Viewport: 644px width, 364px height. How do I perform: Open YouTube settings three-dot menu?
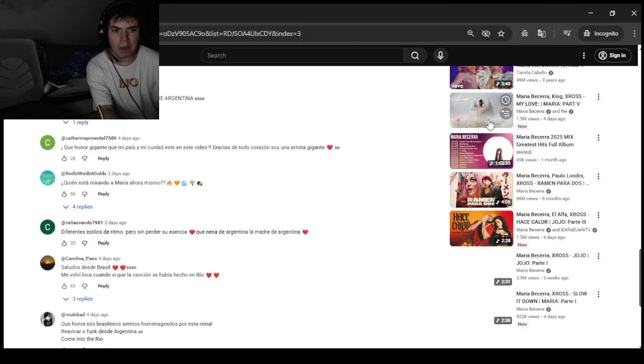(584, 56)
